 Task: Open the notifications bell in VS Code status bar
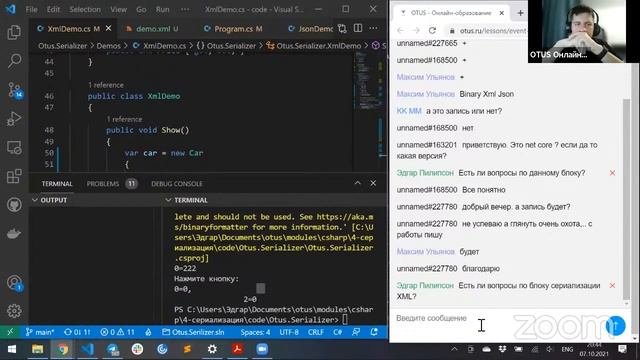(374, 332)
